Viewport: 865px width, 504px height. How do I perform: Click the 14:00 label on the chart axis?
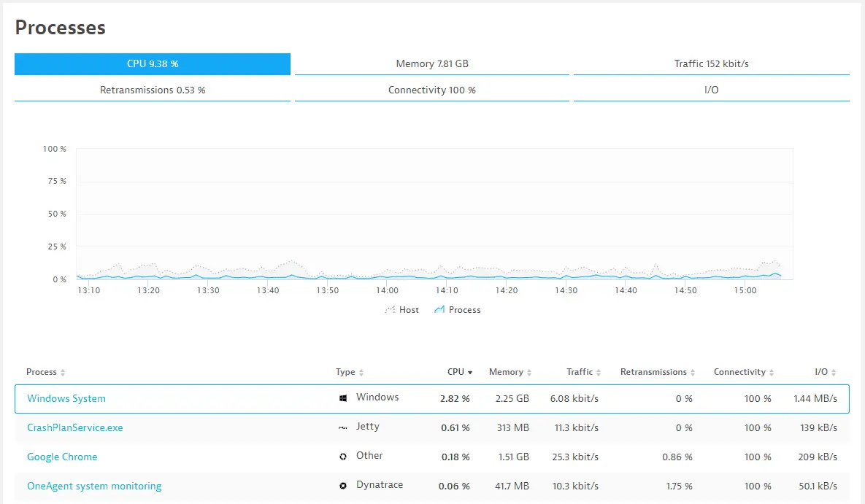[x=388, y=290]
